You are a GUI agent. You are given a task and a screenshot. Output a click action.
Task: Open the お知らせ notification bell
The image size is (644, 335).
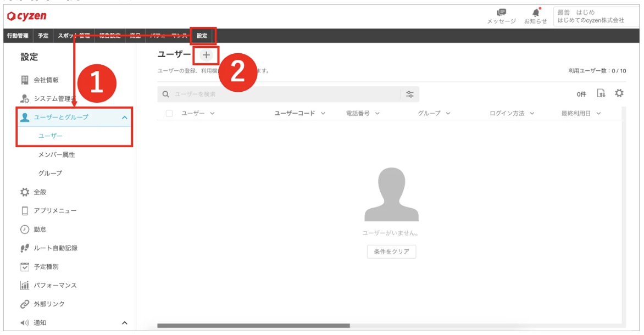(536, 12)
